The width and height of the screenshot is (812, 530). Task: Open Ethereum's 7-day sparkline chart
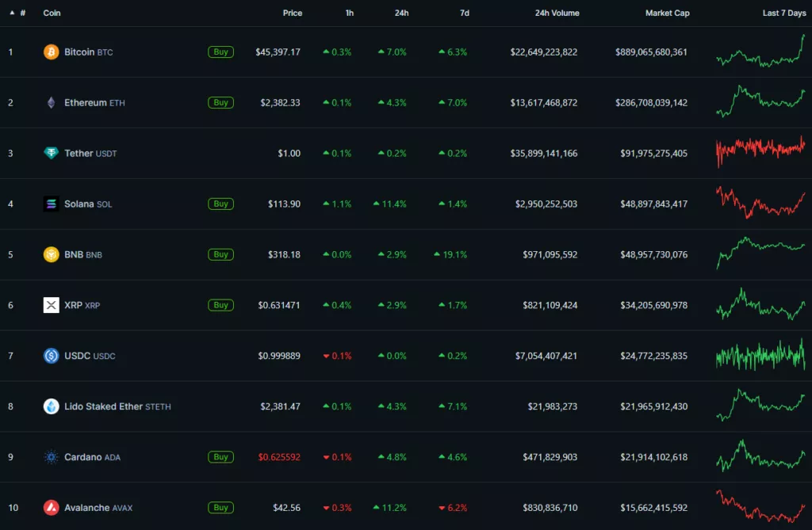click(760, 101)
